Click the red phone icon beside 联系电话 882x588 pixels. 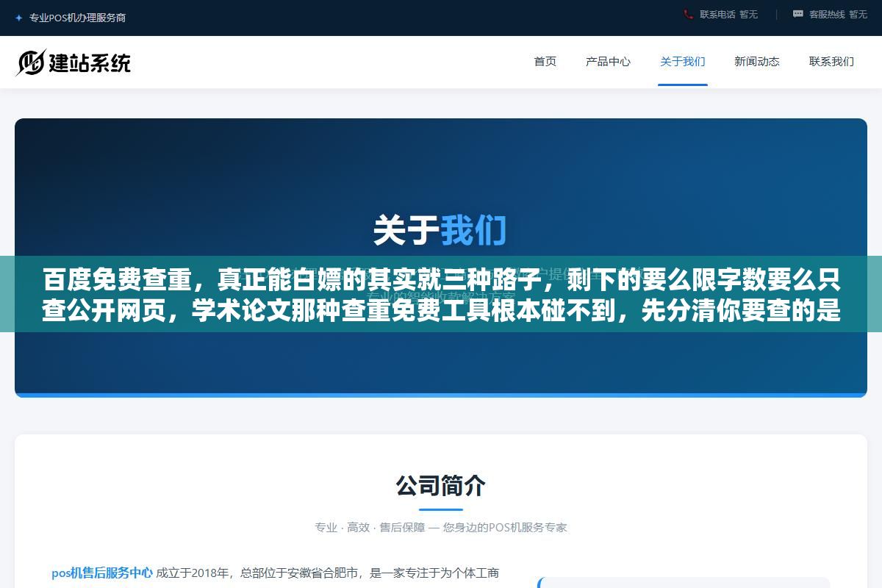click(689, 14)
